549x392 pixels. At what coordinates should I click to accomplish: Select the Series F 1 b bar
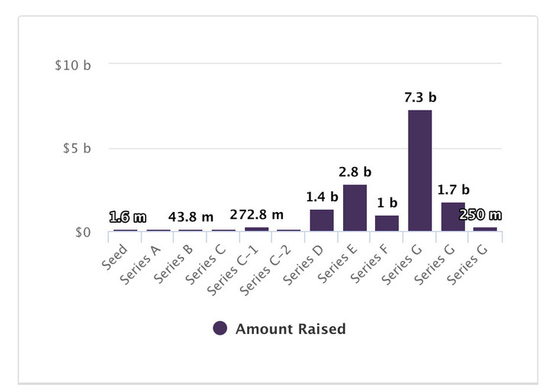click(x=387, y=223)
